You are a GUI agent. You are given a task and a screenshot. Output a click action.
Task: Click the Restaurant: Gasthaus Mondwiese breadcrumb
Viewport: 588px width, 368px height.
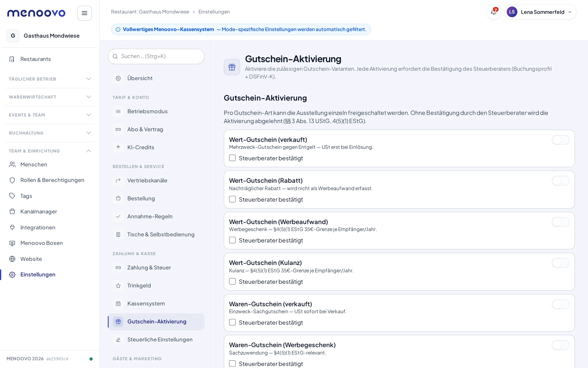(150, 12)
